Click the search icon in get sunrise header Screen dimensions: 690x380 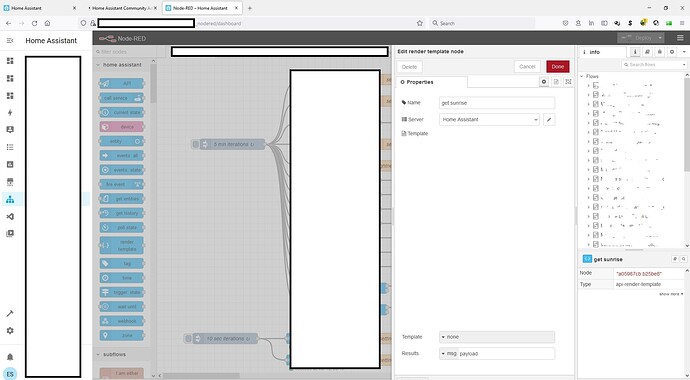pos(684,259)
